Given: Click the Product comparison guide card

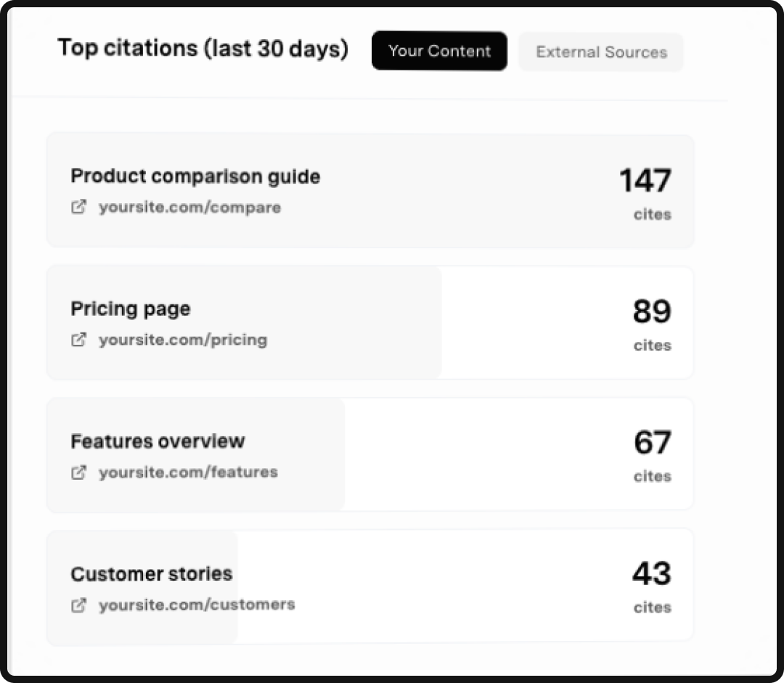Looking at the screenshot, I should pos(370,191).
